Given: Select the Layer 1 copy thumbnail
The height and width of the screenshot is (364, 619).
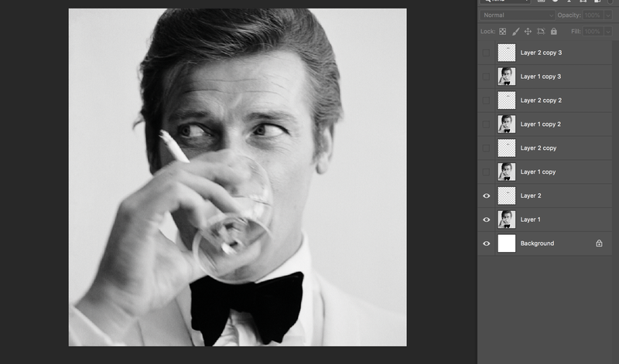Looking at the screenshot, I should point(507,172).
